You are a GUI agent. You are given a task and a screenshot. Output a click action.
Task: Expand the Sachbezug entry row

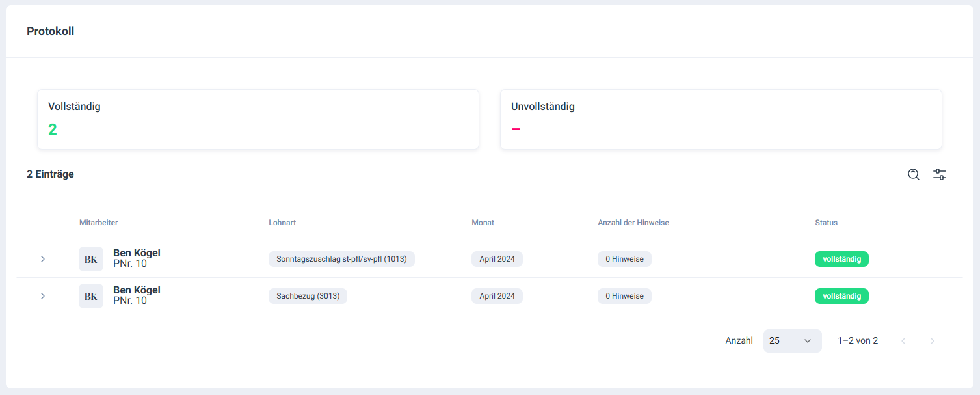[43, 296]
